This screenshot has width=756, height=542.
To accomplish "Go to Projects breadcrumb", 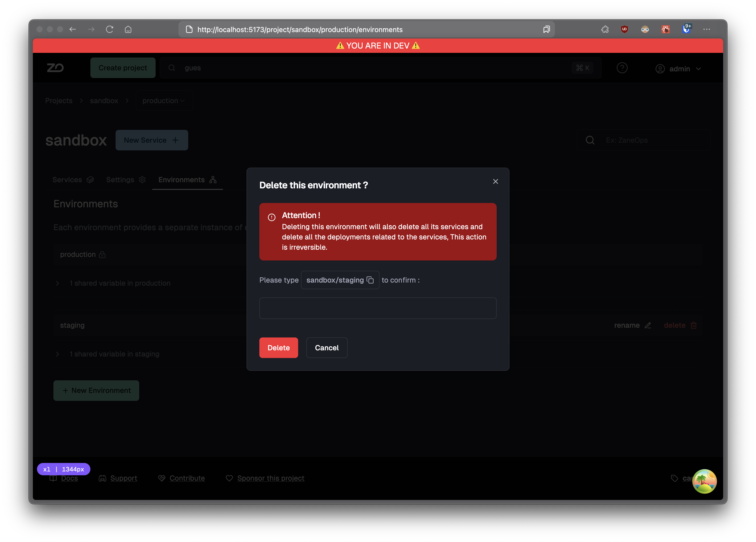I will (59, 100).
